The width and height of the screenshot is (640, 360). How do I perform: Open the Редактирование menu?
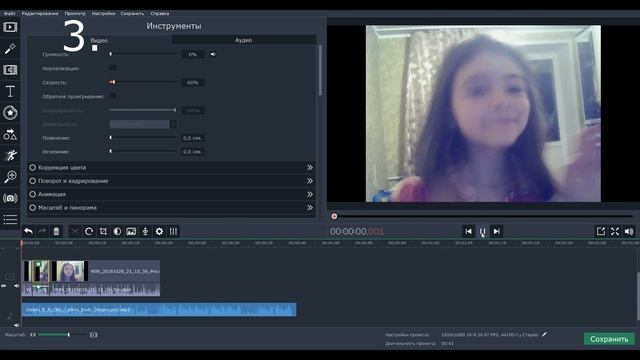[40, 13]
